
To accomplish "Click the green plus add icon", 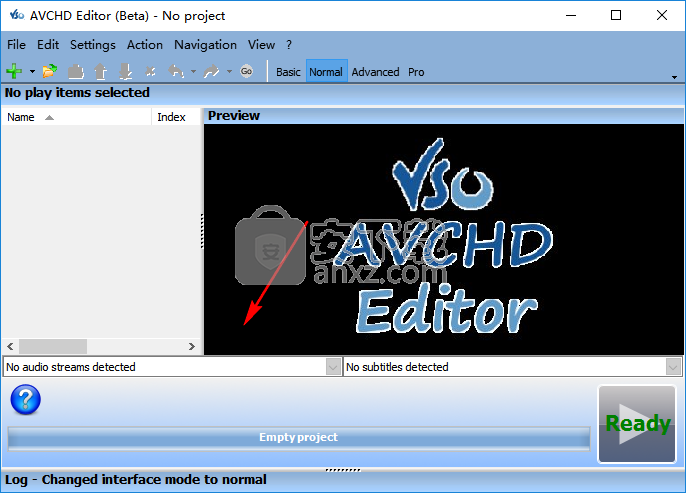I will (x=14, y=71).
